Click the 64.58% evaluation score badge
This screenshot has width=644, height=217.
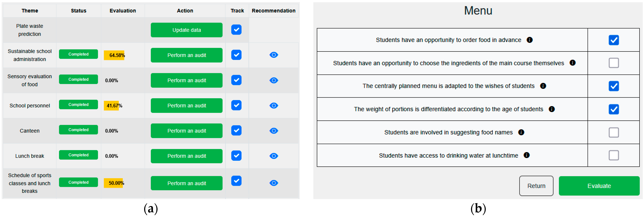pyautogui.click(x=115, y=55)
